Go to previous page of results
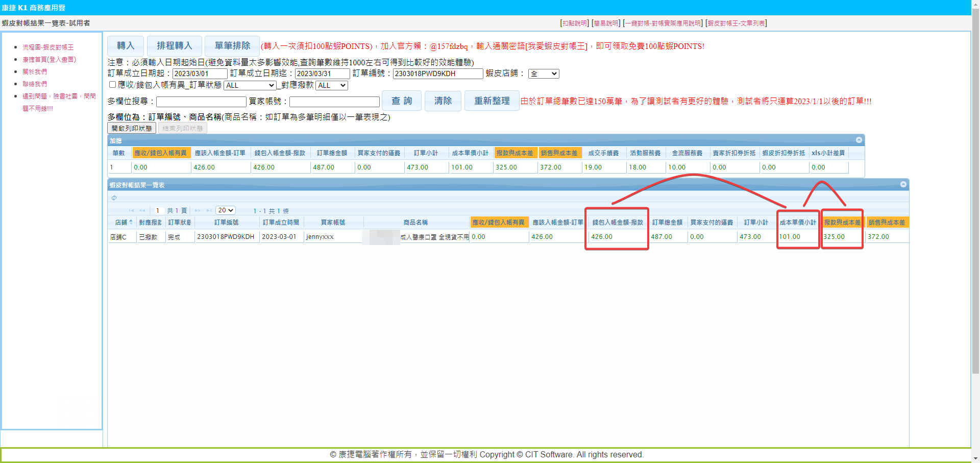980x463 pixels. [x=142, y=210]
